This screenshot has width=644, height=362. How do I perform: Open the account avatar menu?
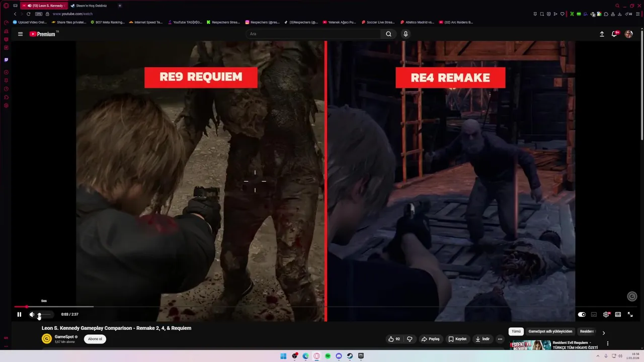click(628, 34)
